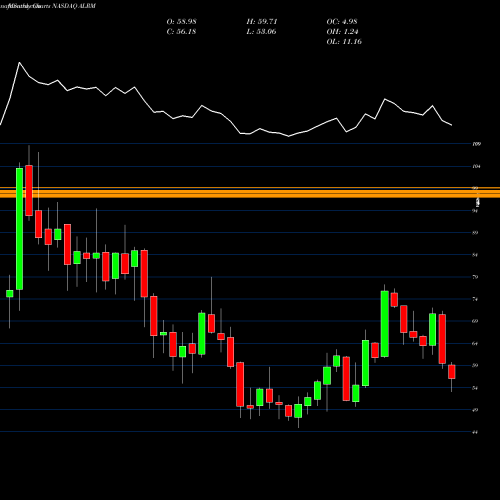Click the orange horizontal resistance band
Image resolution: width=500 pixels, height=500 pixels.
(250, 193)
